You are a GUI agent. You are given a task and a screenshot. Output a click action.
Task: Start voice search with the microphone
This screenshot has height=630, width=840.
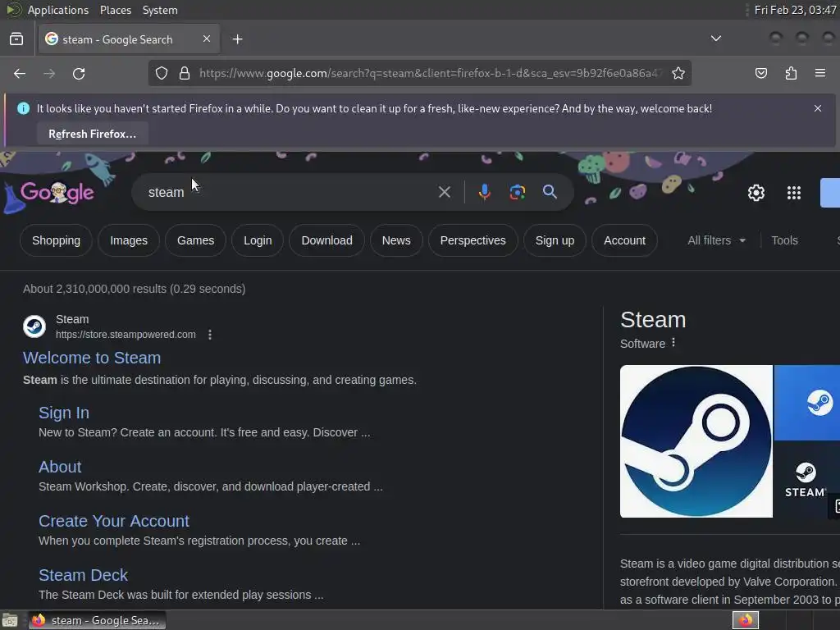click(x=484, y=192)
